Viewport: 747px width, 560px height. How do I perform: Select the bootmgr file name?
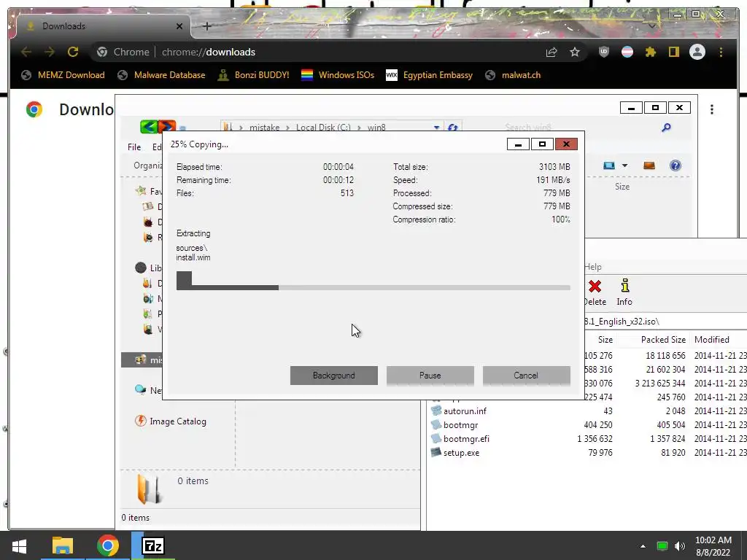461,424
